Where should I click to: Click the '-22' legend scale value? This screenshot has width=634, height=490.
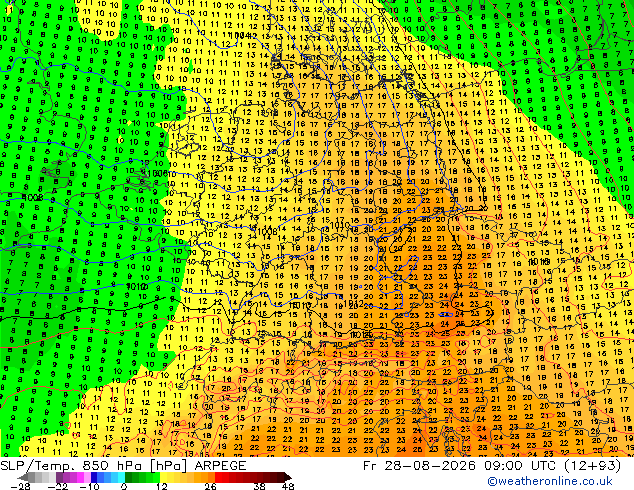click(x=58, y=486)
